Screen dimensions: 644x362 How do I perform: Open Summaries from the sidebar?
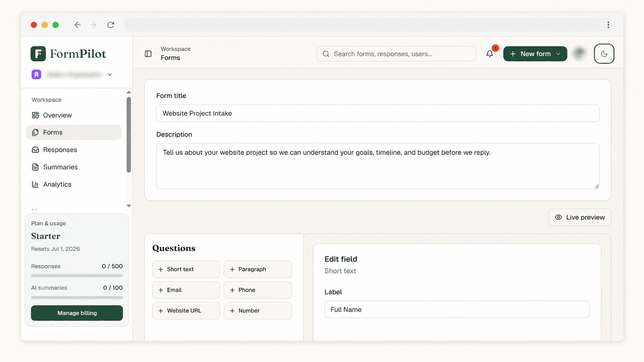(74, 167)
